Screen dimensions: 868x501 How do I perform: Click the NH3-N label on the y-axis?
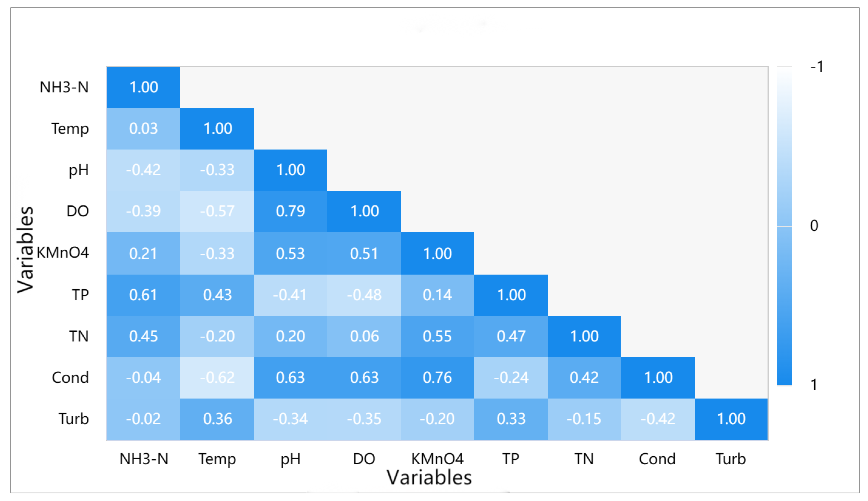pyautogui.click(x=64, y=87)
